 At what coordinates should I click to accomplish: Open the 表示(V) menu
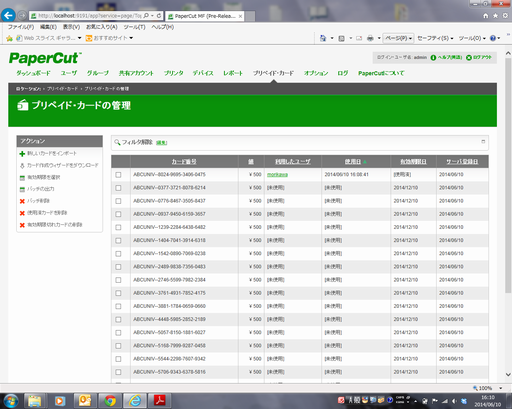click(71, 27)
